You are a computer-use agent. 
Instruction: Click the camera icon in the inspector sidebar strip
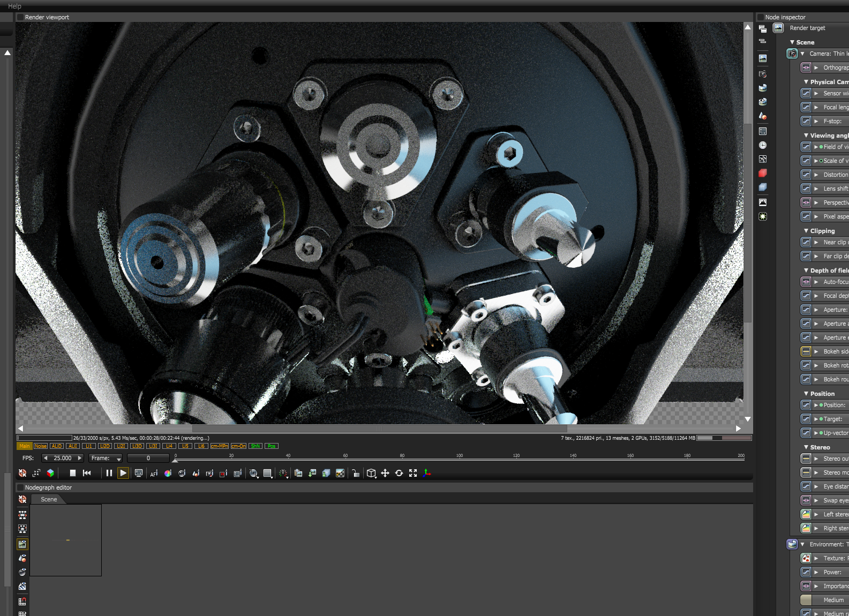pyautogui.click(x=763, y=74)
